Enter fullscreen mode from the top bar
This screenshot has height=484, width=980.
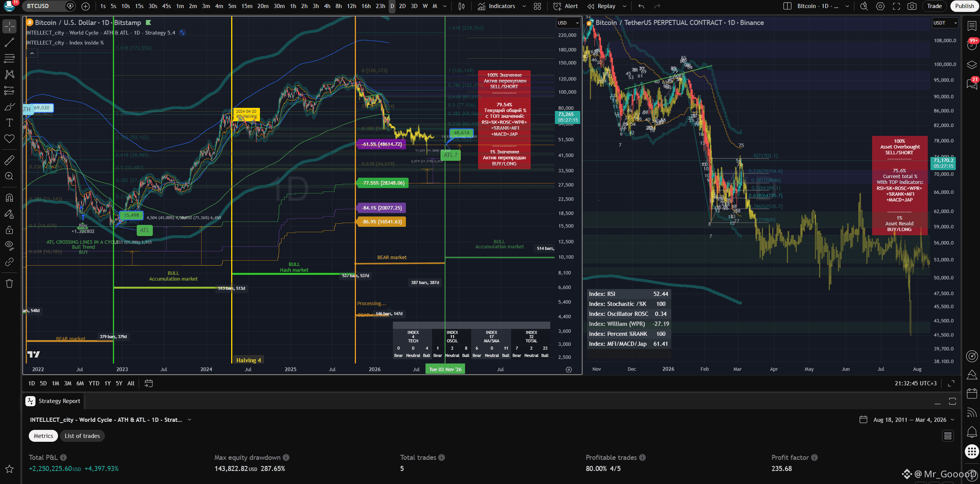896,6
